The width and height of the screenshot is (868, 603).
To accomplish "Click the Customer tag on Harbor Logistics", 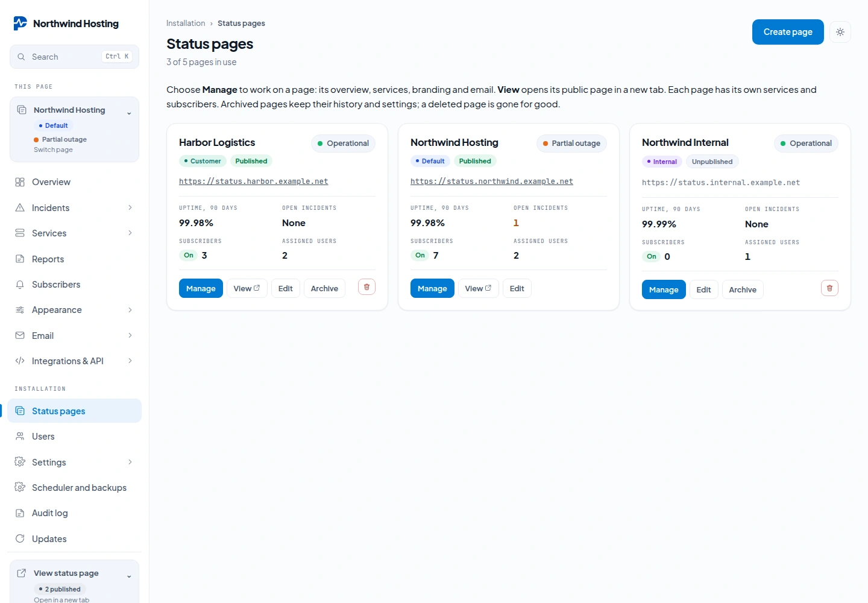I will coord(203,161).
